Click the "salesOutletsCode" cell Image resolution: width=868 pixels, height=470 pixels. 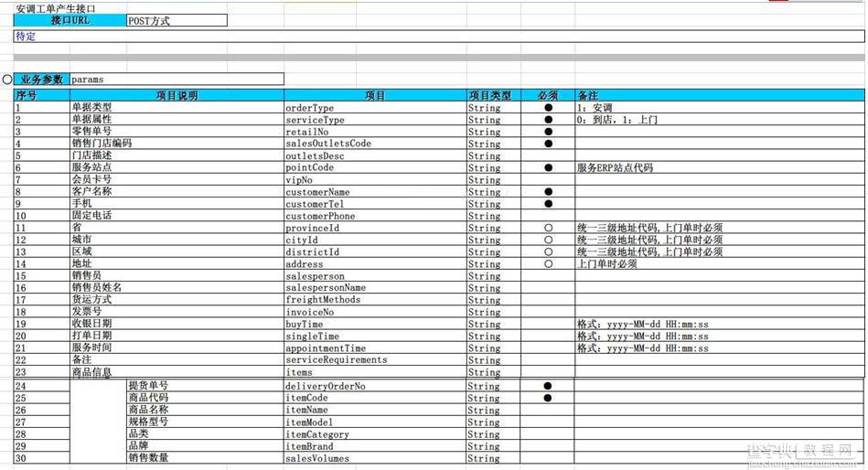[x=375, y=144]
